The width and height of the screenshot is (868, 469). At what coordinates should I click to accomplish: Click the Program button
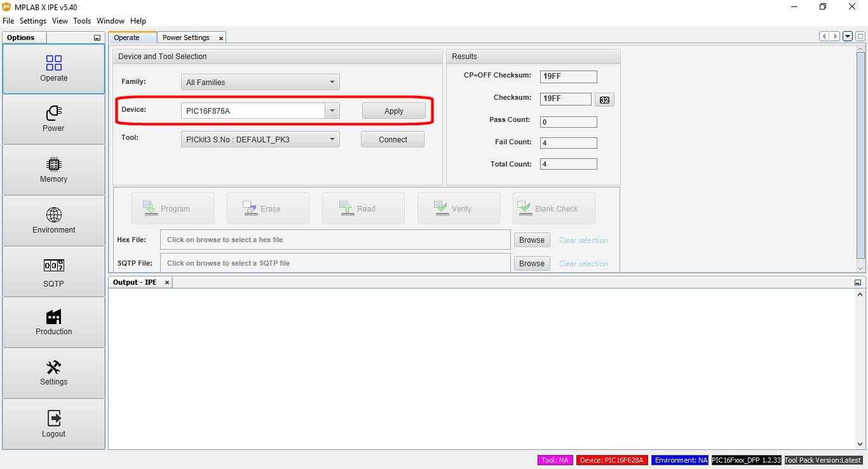pos(173,208)
